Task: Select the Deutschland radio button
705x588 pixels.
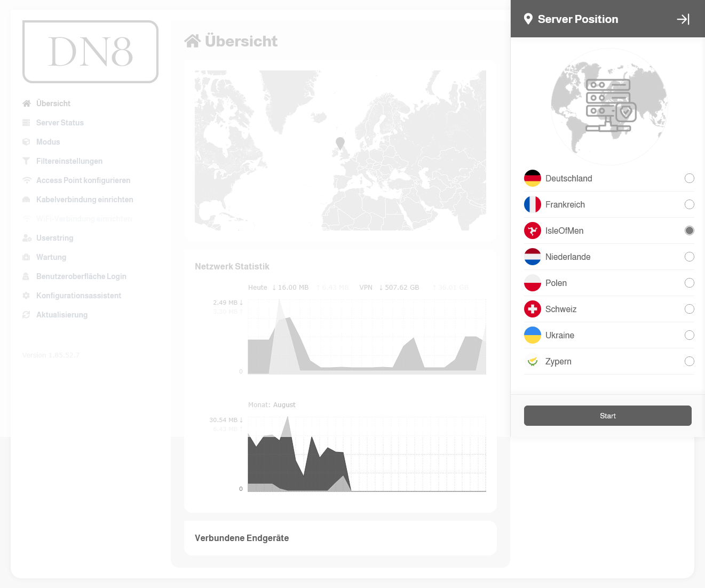Action: pos(689,178)
